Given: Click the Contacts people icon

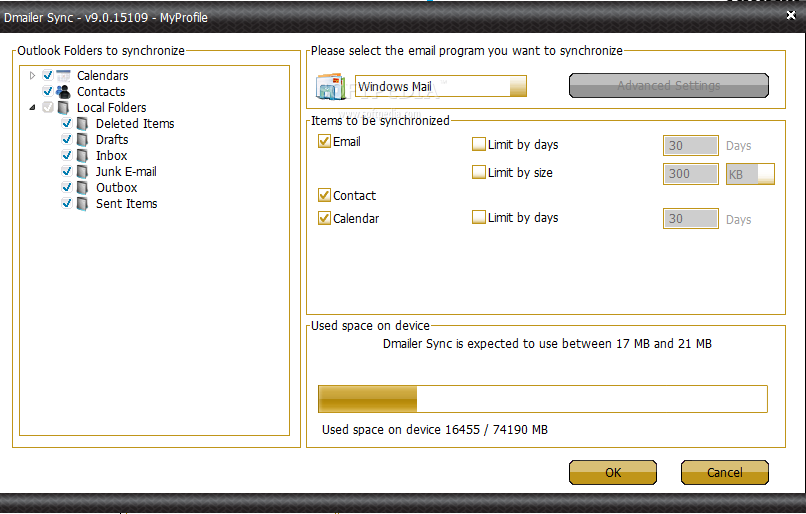Looking at the screenshot, I should [63, 91].
